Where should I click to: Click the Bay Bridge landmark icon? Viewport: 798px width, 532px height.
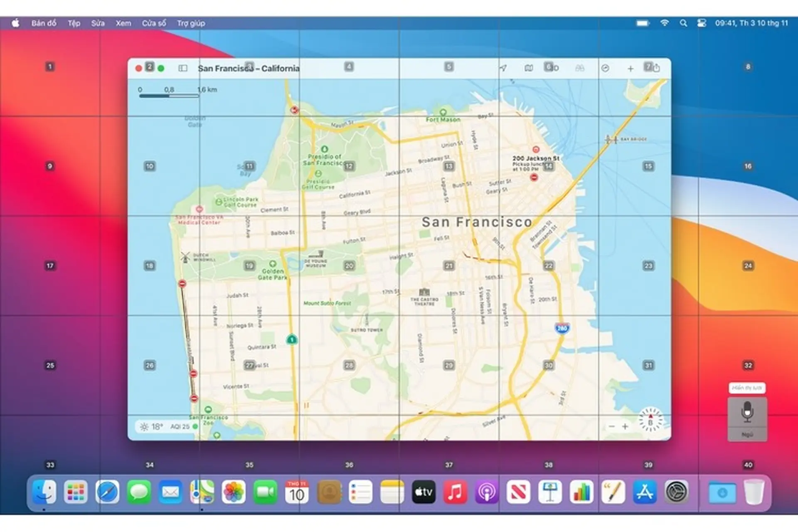click(x=611, y=139)
